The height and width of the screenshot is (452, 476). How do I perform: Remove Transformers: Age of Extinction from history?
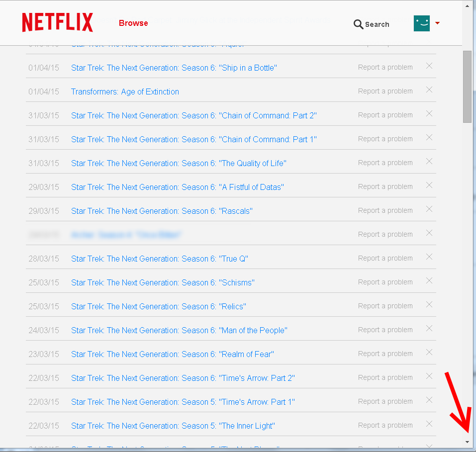tap(429, 90)
